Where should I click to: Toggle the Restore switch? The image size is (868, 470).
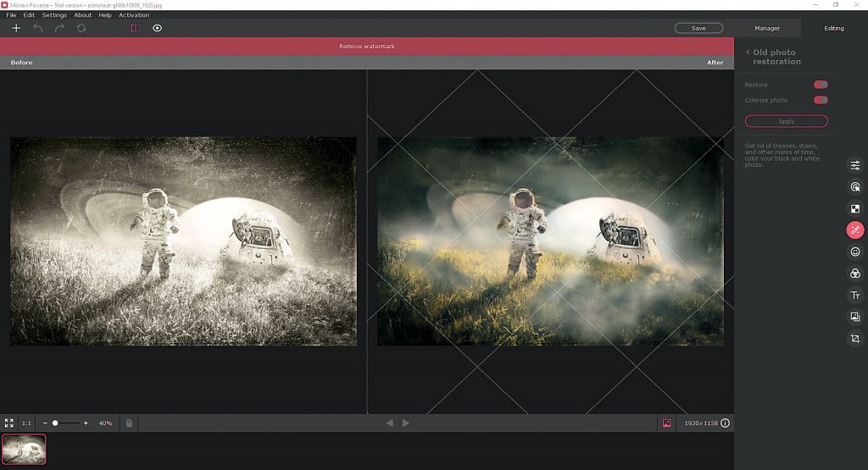tap(820, 85)
